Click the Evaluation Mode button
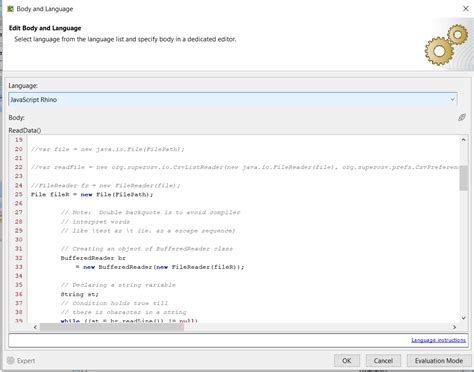Viewport: 474px width, 372px height. click(438, 361)
